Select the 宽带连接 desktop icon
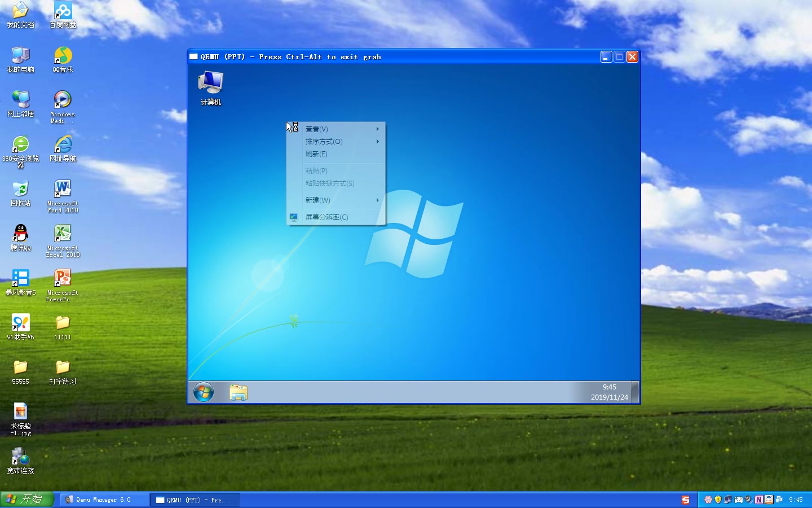Screen dimensions: 812x508 pyautogui.click(x=20, y=461)
